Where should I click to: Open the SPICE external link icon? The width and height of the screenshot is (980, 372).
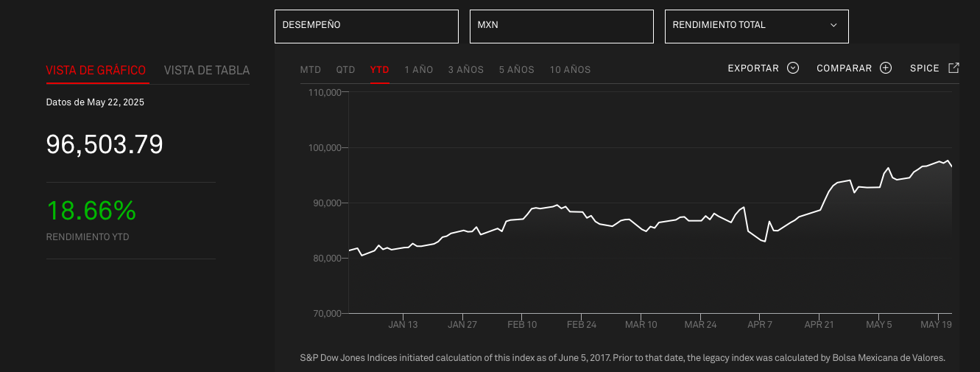tap(953, 68)
